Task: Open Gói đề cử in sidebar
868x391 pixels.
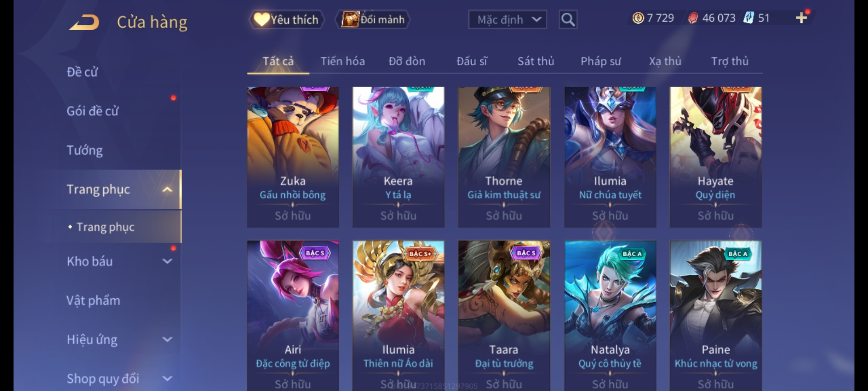Action: [x=93, y=111]
